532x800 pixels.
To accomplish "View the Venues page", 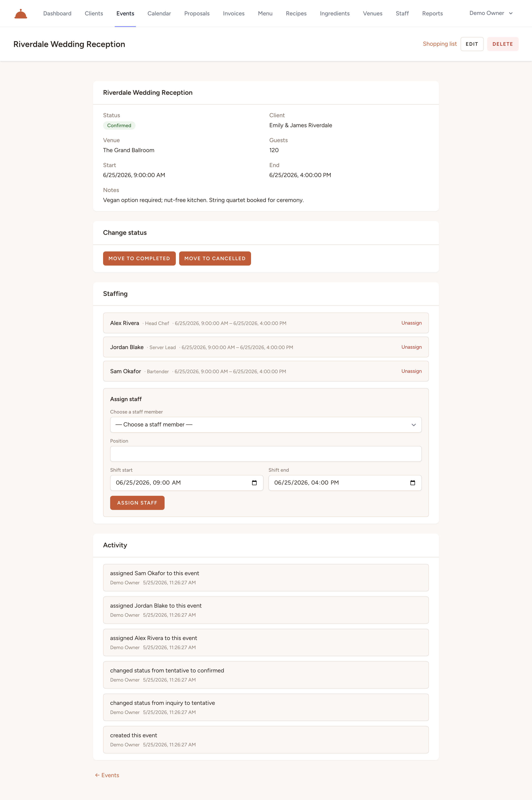I will click(373, 14).
